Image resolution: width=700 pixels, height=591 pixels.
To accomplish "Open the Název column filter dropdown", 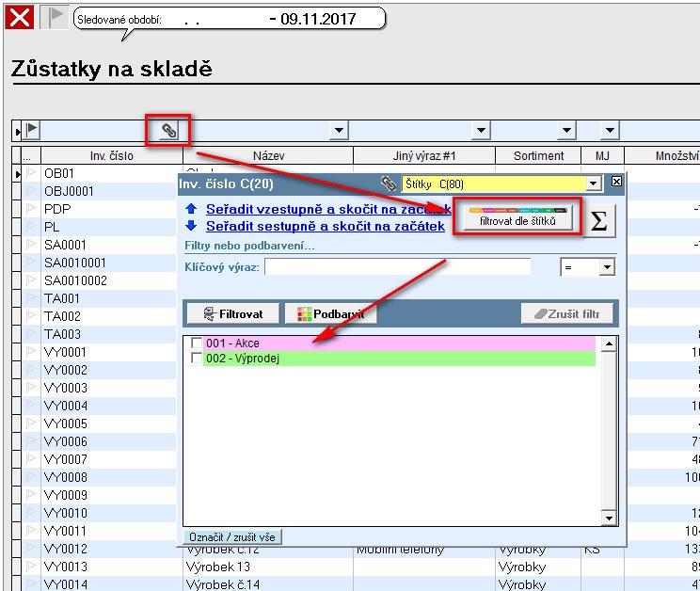I will coord(339,131).
